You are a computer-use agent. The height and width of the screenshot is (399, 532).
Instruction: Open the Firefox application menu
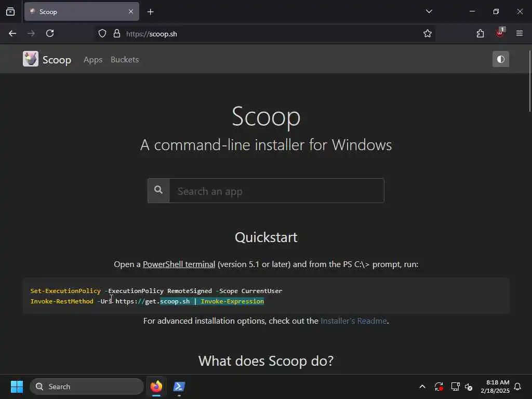click(520, 33)
